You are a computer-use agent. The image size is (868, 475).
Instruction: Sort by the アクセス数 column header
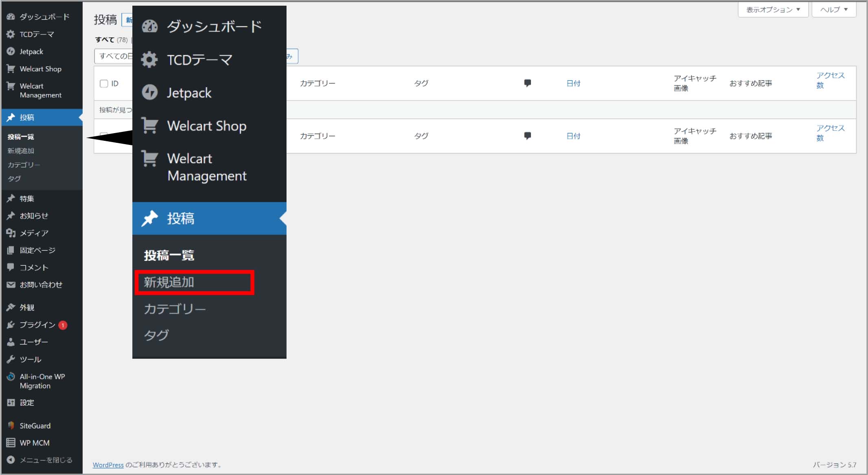tap(830, 80)
